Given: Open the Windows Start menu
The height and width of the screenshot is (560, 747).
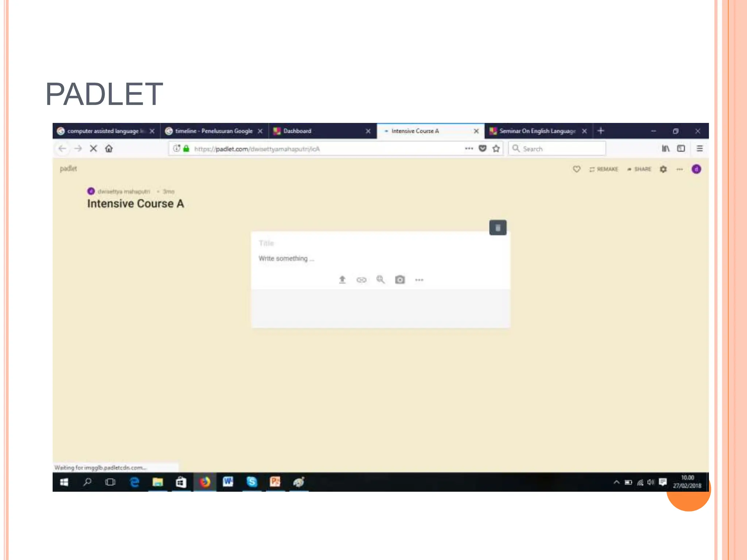Looking at the screenshot, I should coord(64,482).
